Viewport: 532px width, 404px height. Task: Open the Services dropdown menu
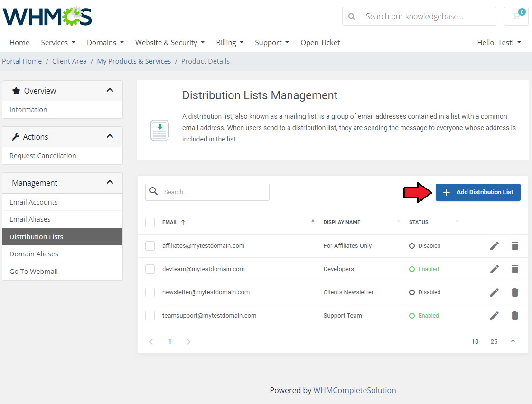click(58, 42)
